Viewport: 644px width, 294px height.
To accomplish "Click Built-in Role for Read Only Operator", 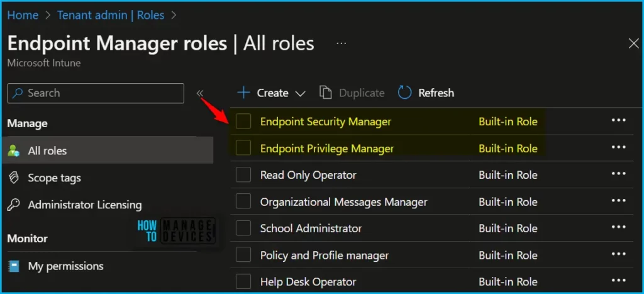I will pos(508,175).
